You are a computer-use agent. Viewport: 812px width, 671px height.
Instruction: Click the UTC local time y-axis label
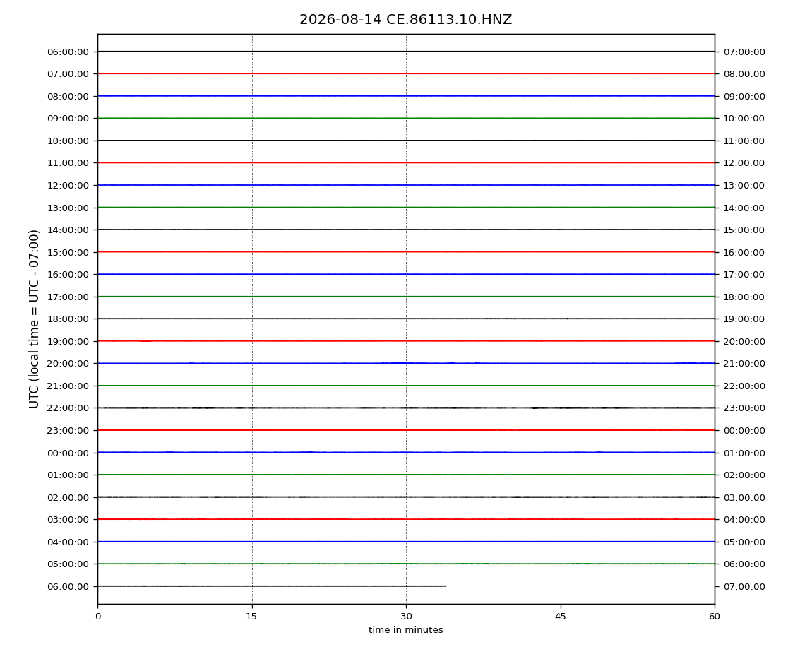tap(34, 319)
